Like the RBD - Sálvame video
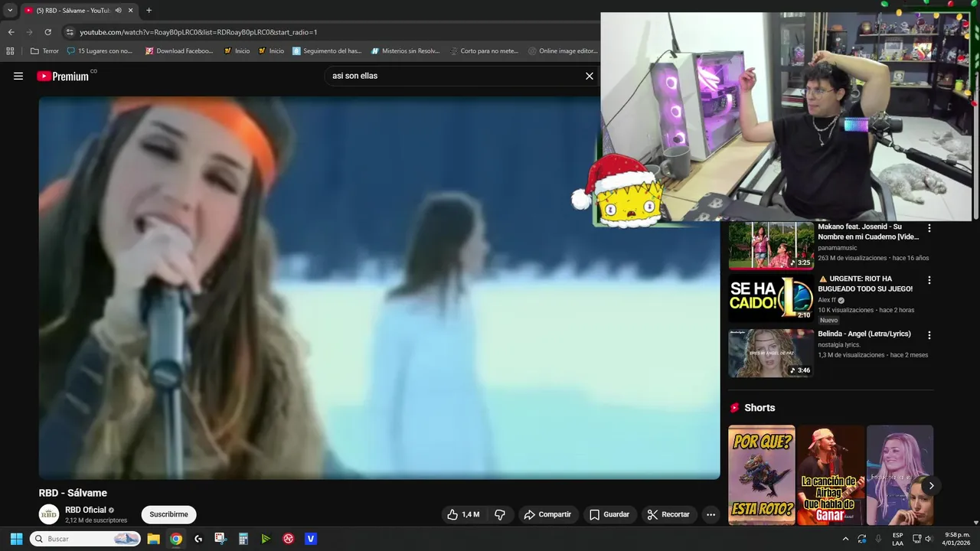 click(x=463, y=514)
